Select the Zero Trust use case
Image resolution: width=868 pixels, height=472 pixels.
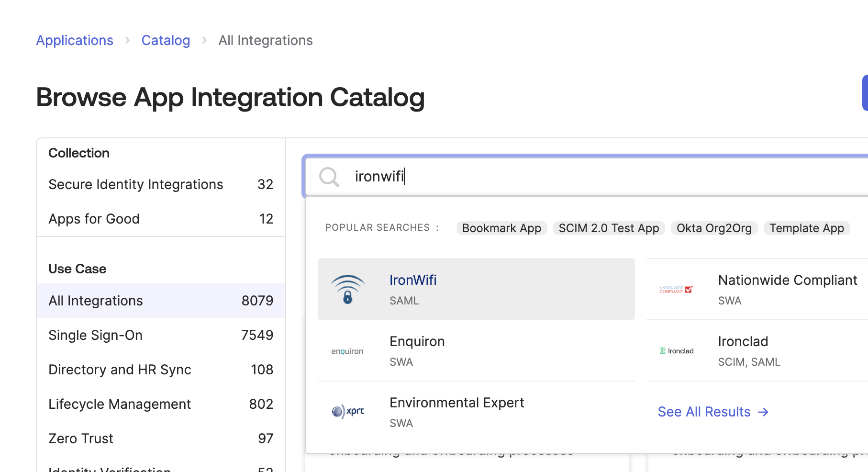coord(161,438)
